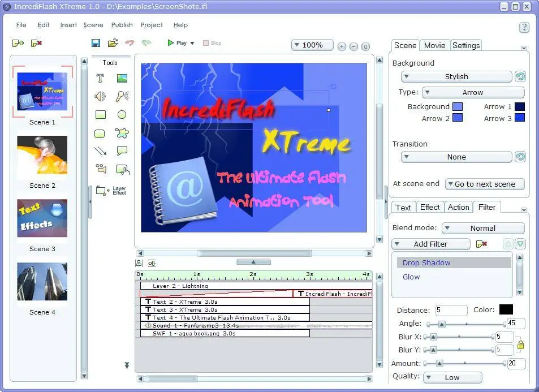This screenshot has width=539, height=392.
Task: Open the Insert menu
Action: 68,25
